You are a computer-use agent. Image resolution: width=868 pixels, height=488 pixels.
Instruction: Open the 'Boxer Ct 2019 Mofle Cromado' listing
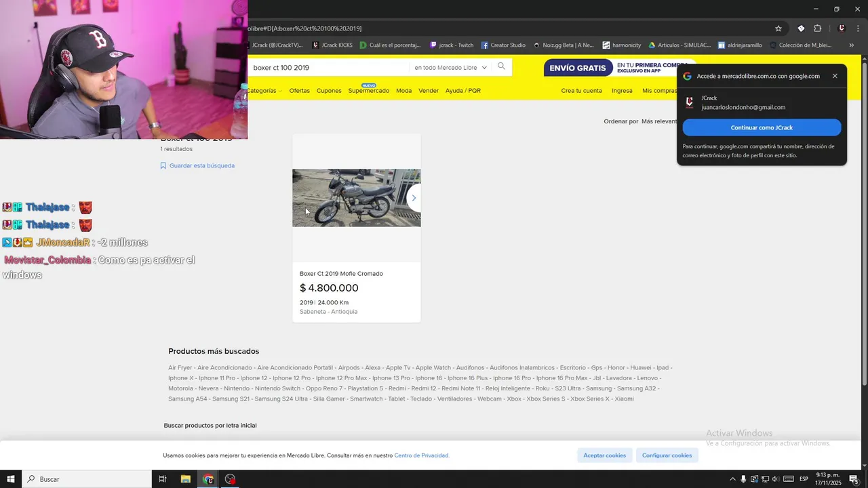(x=341, y=274)
